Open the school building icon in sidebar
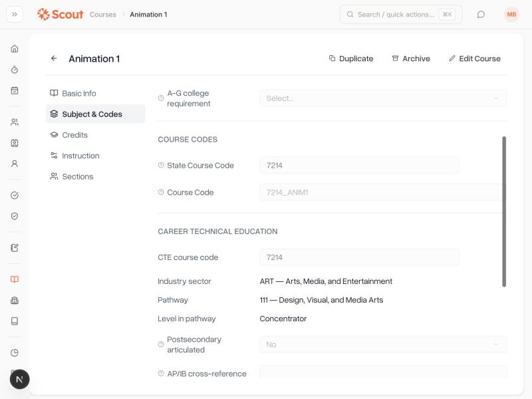Screen dimensions: 532x399 coord(15,301)
